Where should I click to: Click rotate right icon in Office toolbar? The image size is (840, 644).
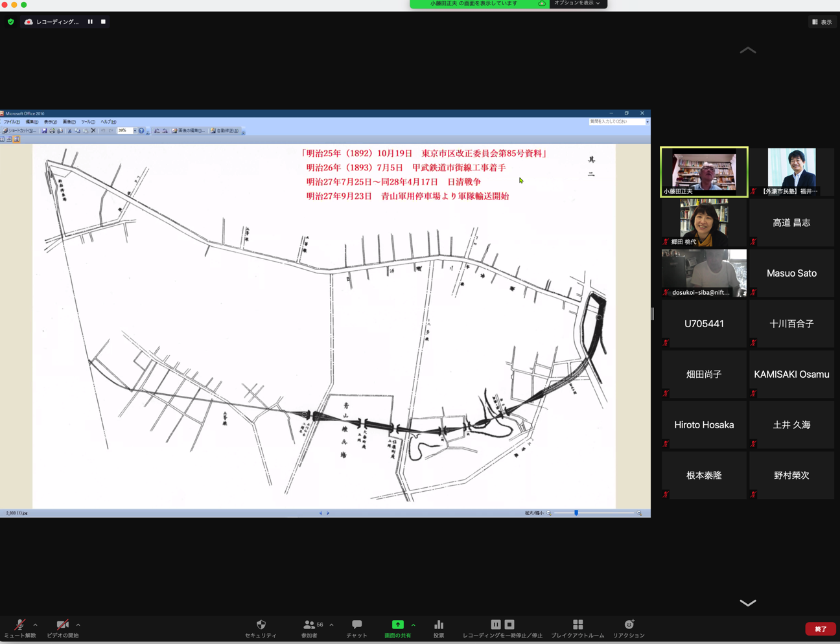(165, 131)
